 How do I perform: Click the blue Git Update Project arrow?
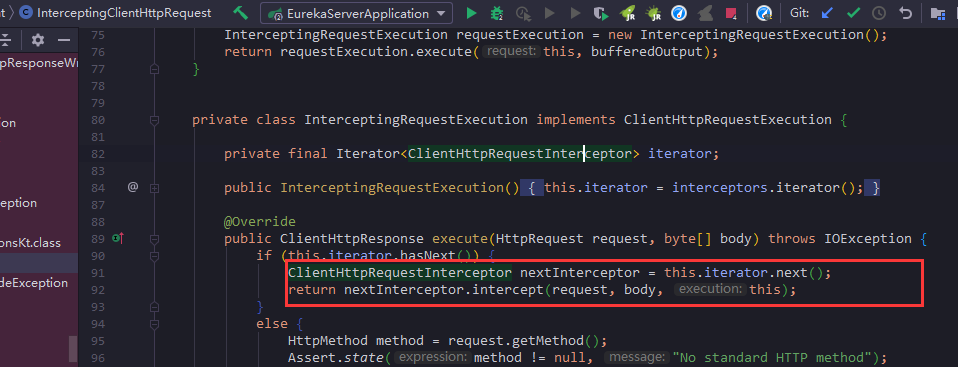[827, 12]
